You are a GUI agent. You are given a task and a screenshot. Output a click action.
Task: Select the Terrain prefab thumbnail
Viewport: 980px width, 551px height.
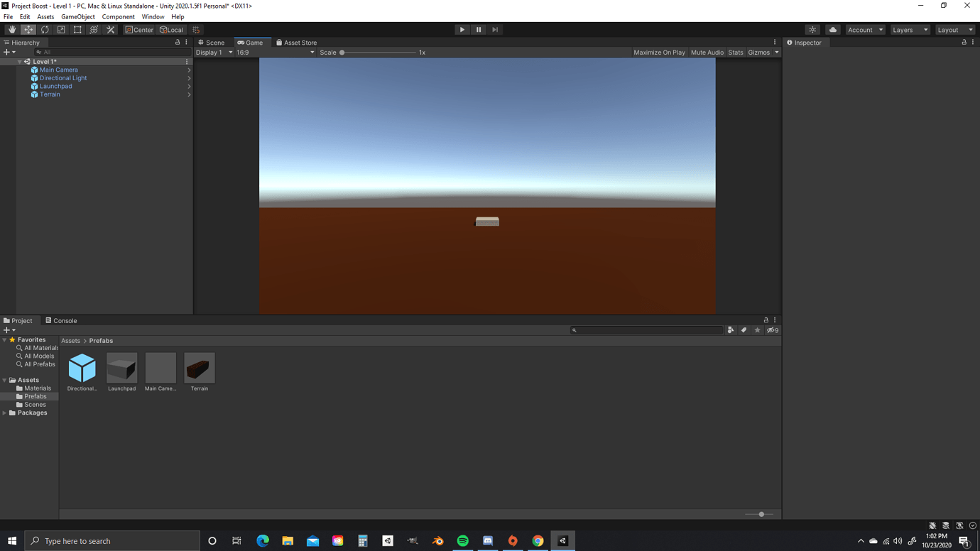click(x=199, y=366)
